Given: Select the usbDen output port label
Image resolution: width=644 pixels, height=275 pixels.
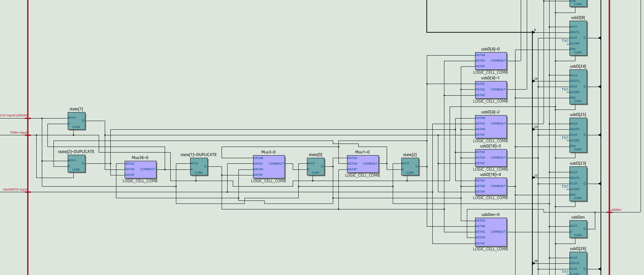Looking at the screenshot, I should (x=616, y=210).
